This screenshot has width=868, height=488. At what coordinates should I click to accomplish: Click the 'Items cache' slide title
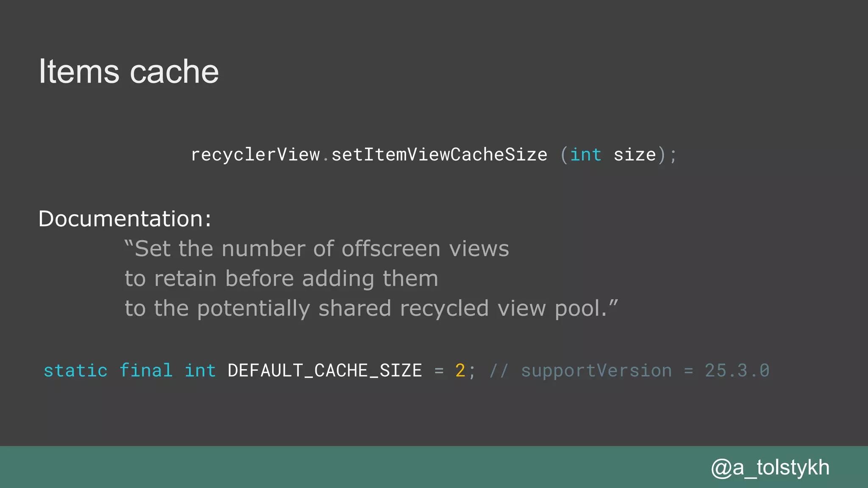coord(128,72)
